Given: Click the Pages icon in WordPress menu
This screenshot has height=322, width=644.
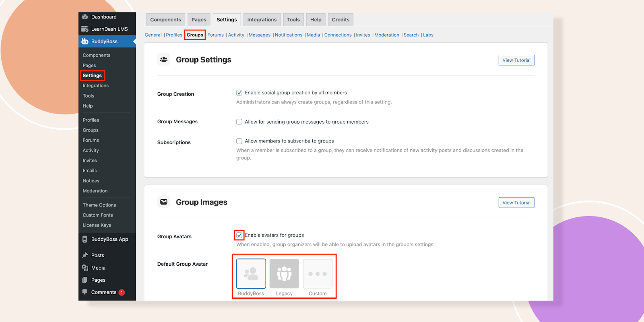Looking at the screenshot, I should [x=85, y=280].
